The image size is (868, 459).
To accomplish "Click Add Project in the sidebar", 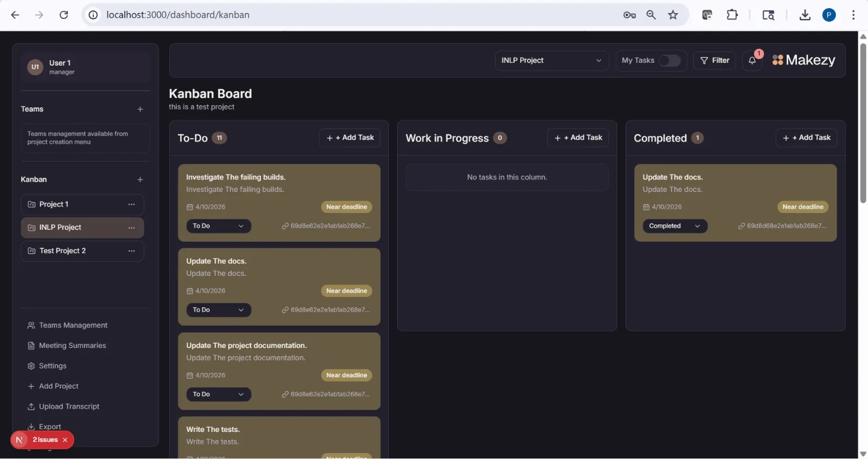I will tap(53, 386).
